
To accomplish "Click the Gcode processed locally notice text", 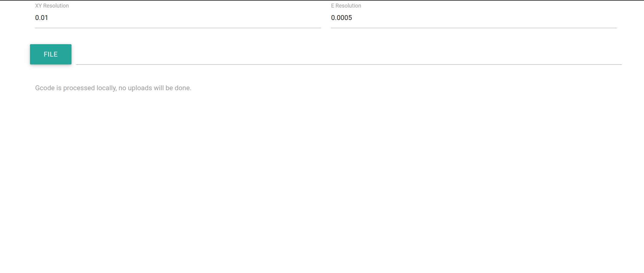I will (x=113, y=88).
